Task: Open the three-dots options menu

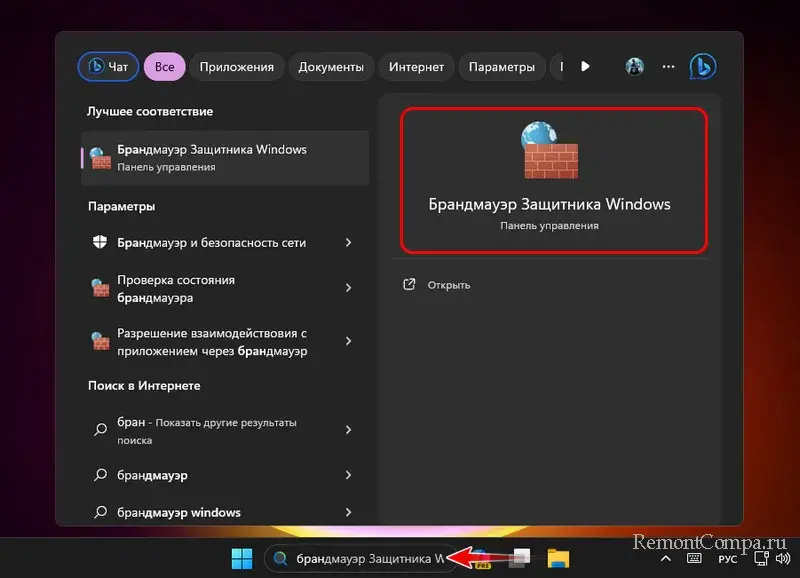Action: point(668,66)
